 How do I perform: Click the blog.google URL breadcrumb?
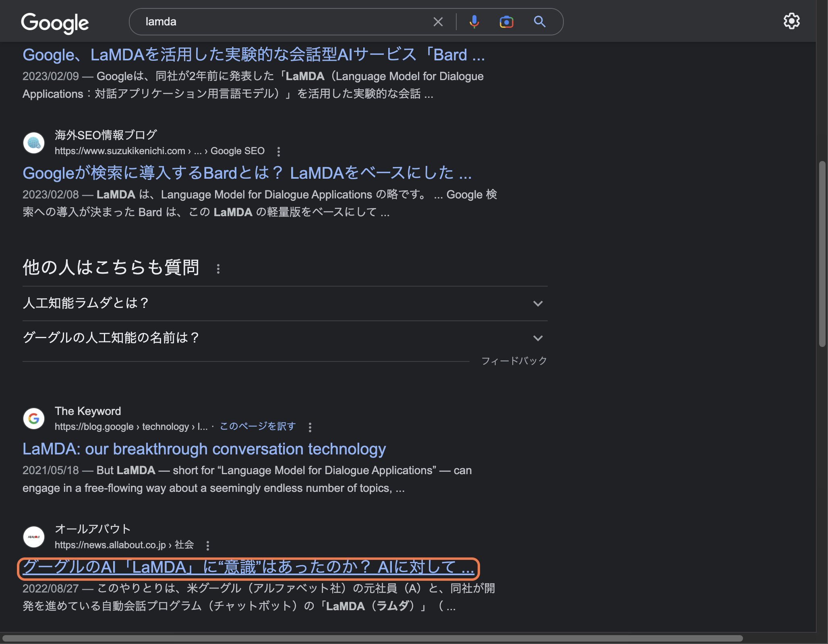point(131,427)
